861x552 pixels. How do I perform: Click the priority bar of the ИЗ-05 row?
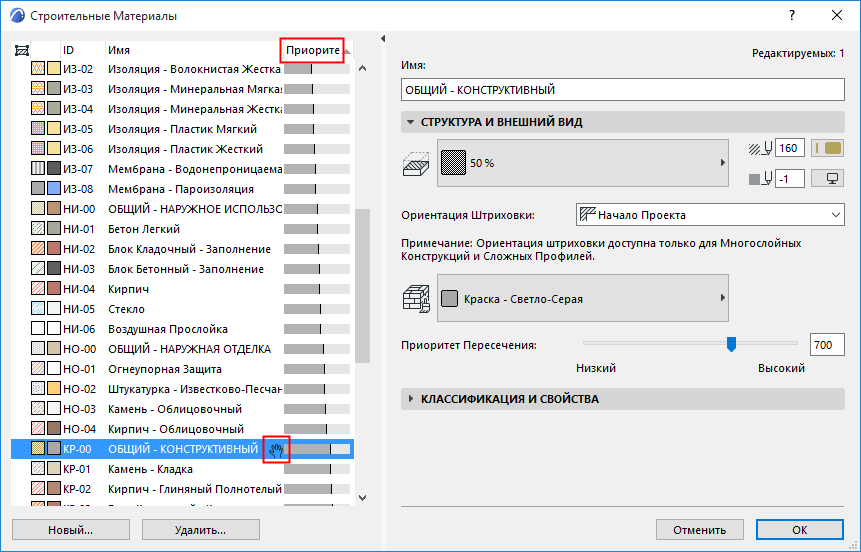[x=317, y=129]
